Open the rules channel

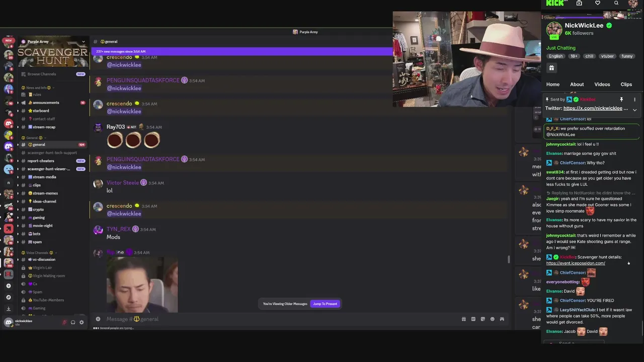click(52, 95)
